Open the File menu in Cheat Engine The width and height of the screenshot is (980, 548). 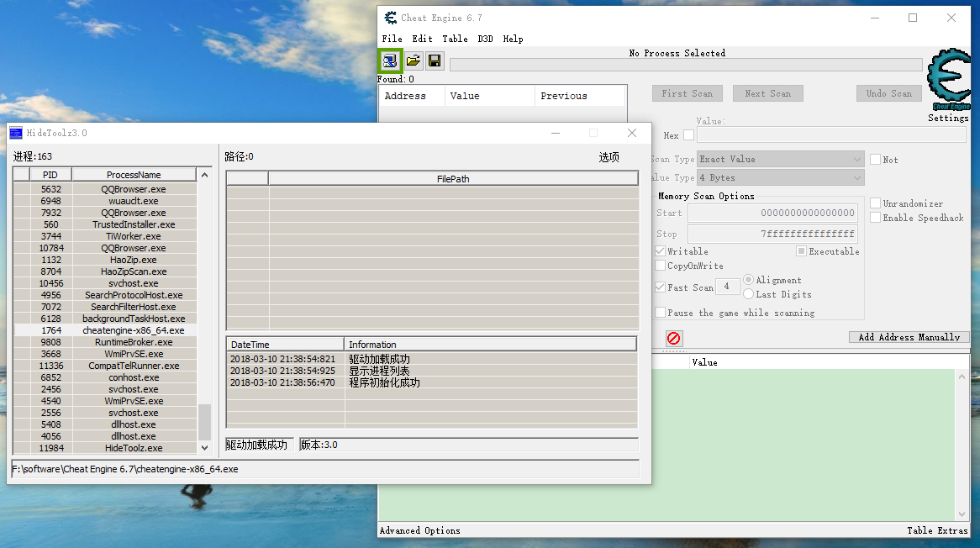[392, 39]
